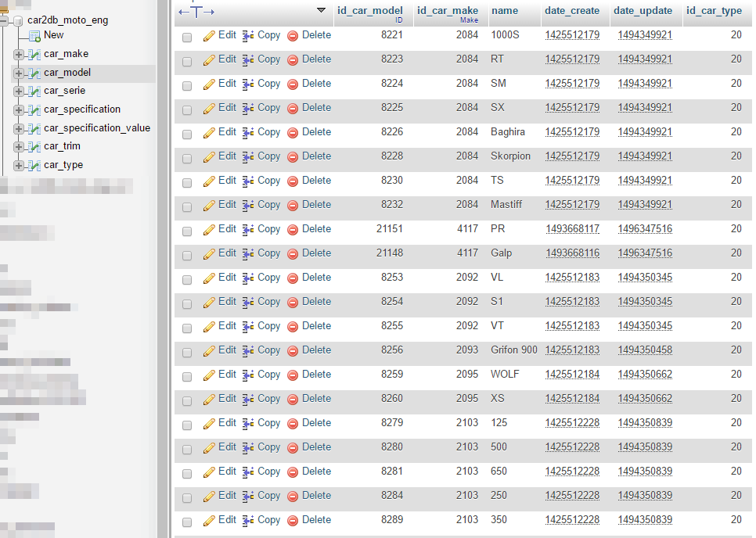Collapse the car2db_moto_eng database node
The height and width of the screenshot is (538, 756).
pos(3,20)
